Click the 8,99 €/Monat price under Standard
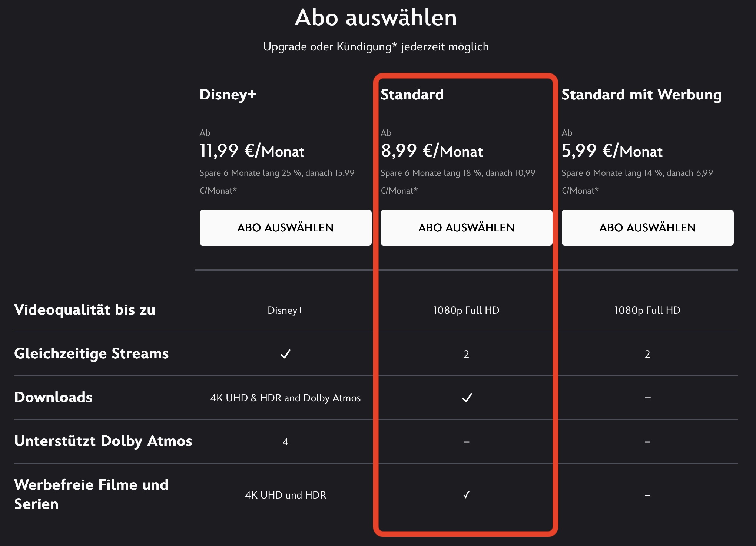 432,151
